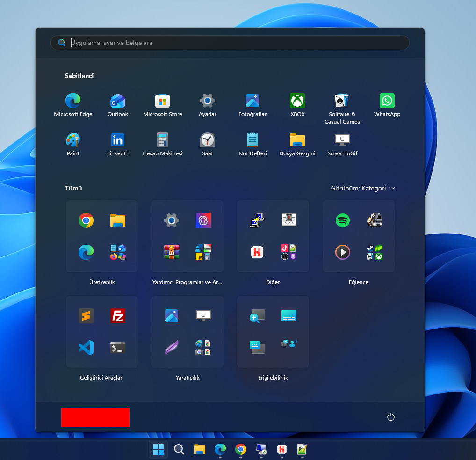The width and height of the screenshot is (476, 460).
Task: Open Dosya Gezgini file explorer pinned app
Action: (297, 145)
